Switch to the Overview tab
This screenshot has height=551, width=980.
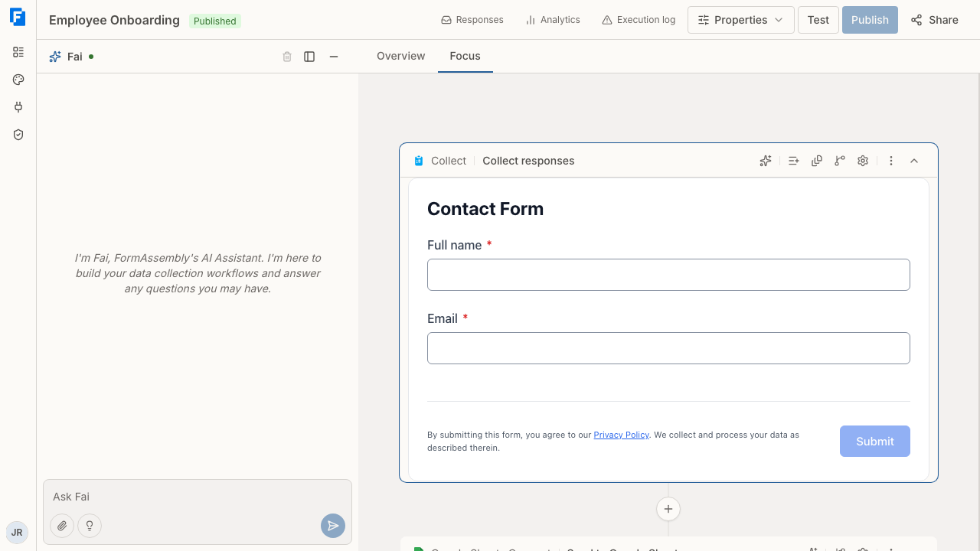tap(401, 56)
